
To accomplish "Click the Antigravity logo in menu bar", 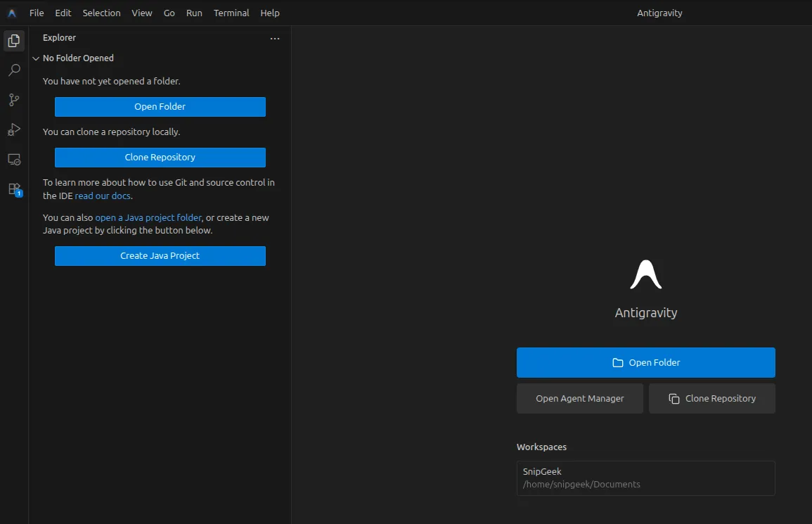I will [x=12, y=13].
